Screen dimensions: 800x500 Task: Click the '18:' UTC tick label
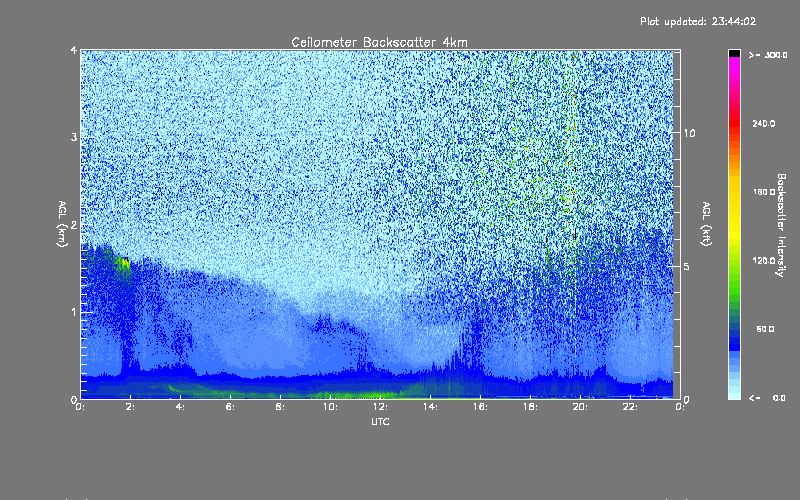coord(530,407)
